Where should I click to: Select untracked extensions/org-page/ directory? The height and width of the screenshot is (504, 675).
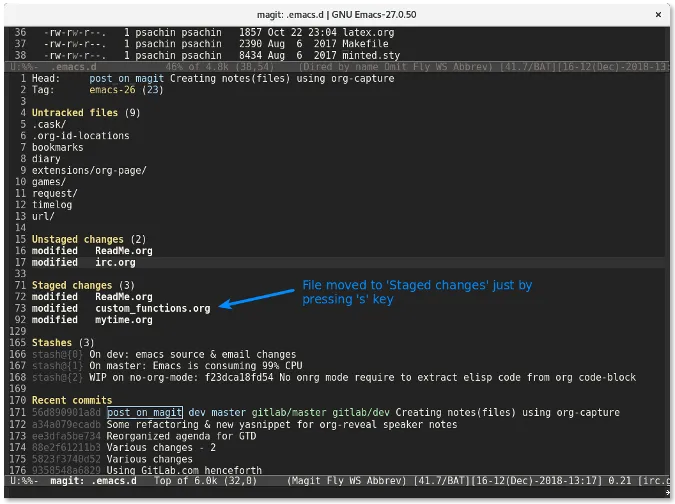coord(89,170)
